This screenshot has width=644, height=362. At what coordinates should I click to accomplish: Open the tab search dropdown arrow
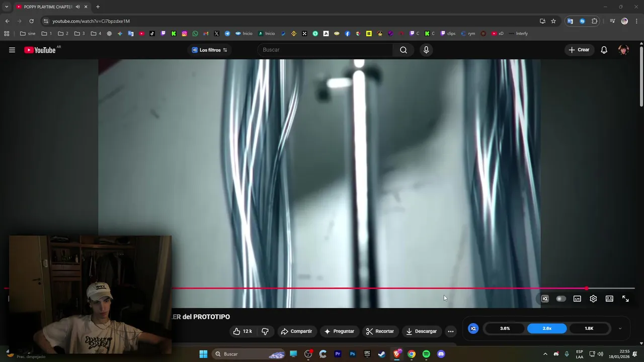pyautogui.click(x=6, y=7)
